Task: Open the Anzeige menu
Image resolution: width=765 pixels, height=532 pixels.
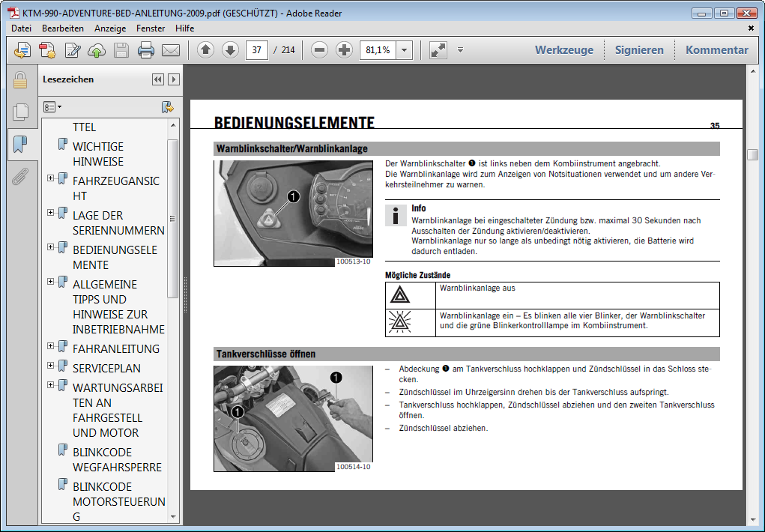Action: pos(110,28)
